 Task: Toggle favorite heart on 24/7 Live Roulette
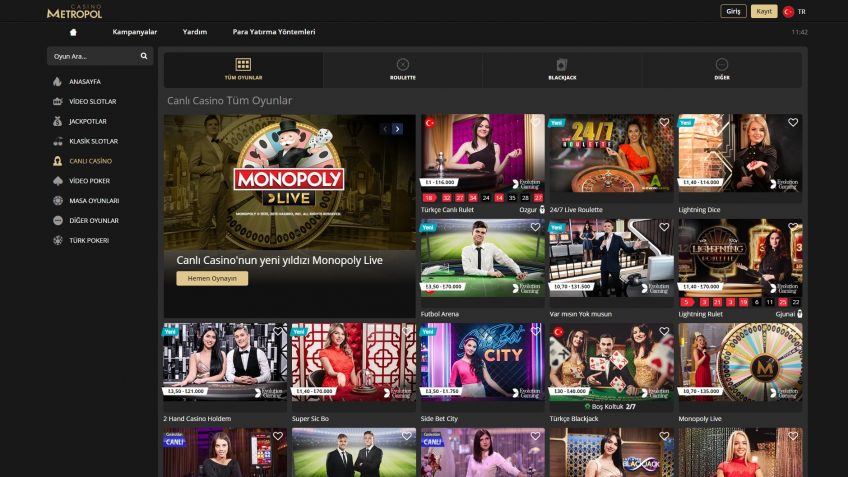coord(664,123)
